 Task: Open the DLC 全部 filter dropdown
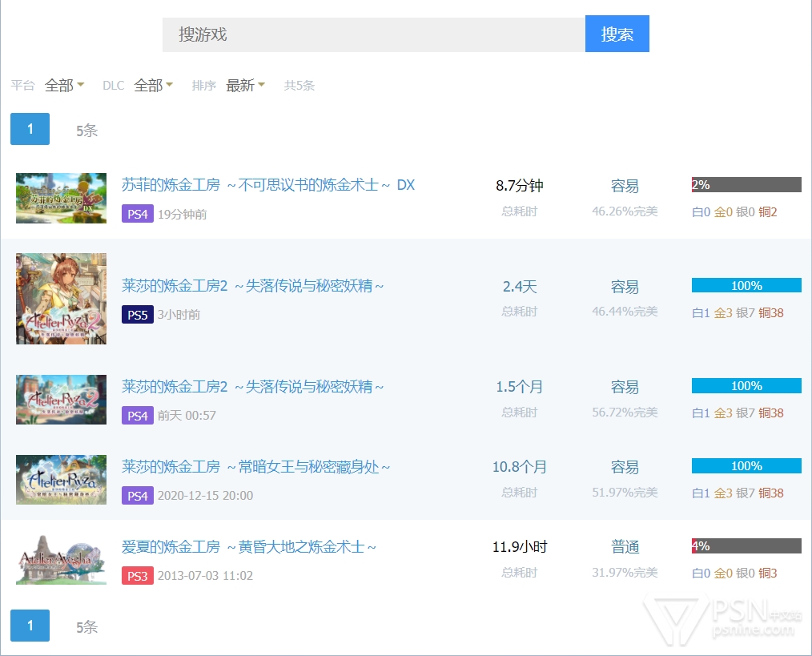[153, 85]
